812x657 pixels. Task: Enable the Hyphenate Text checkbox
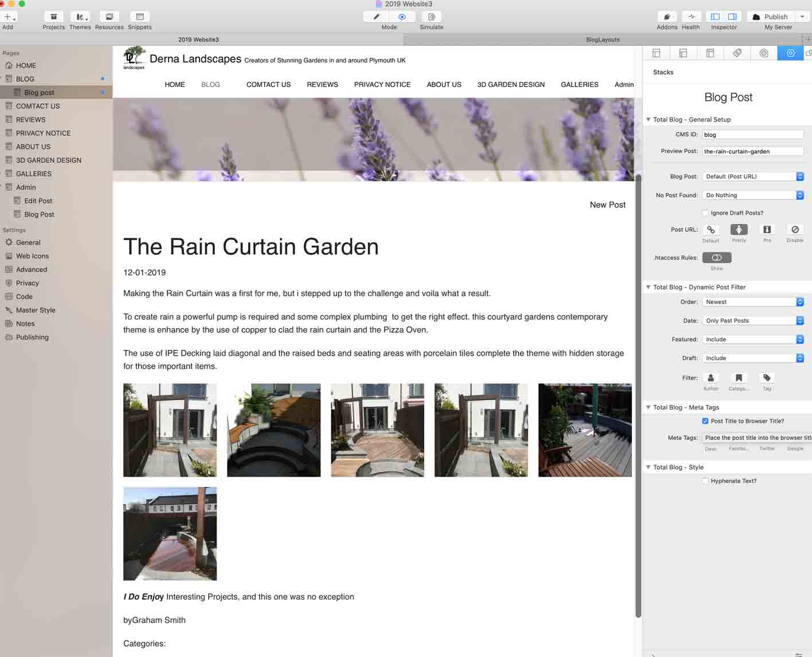705,481
